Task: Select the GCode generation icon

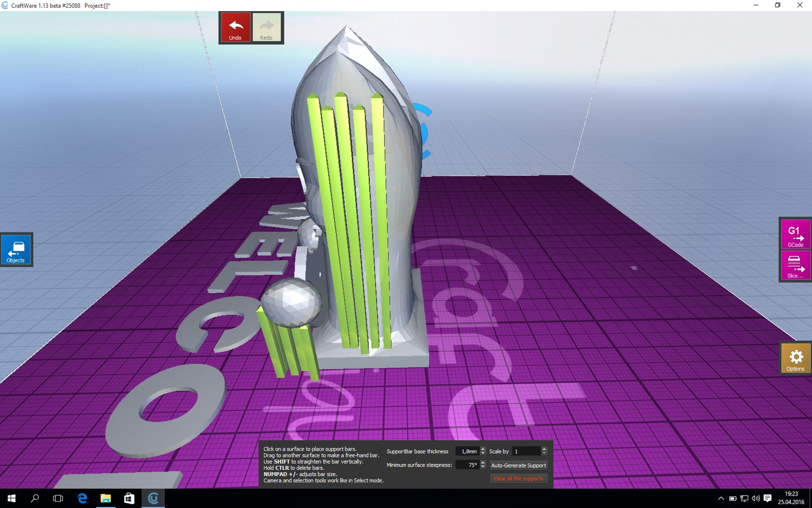Action: (795, 235)
